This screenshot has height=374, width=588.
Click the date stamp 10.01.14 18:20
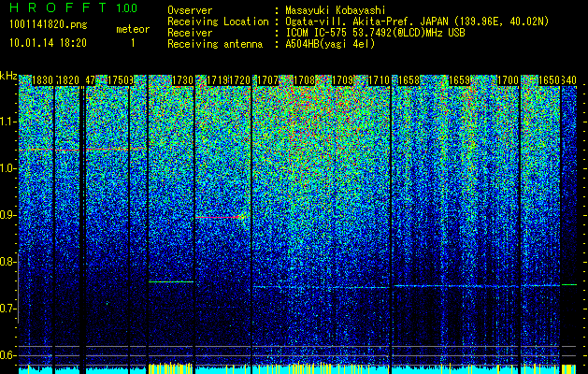pos(48,43)
